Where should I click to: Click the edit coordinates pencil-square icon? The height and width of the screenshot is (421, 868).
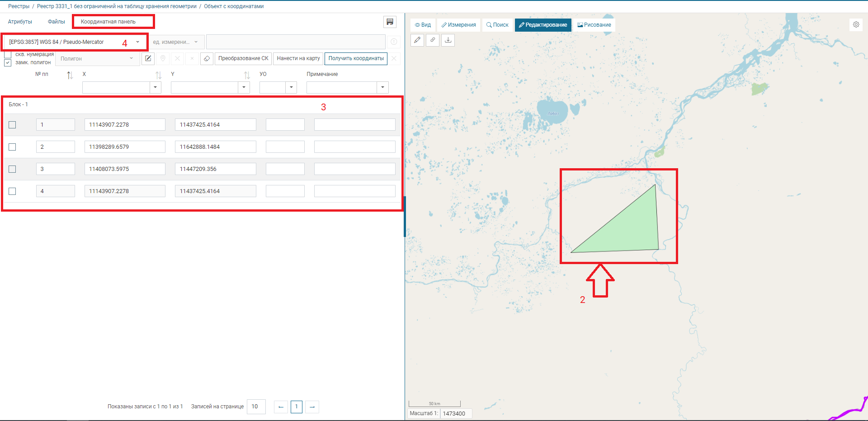pyautogui.click(x=148, y=58)
